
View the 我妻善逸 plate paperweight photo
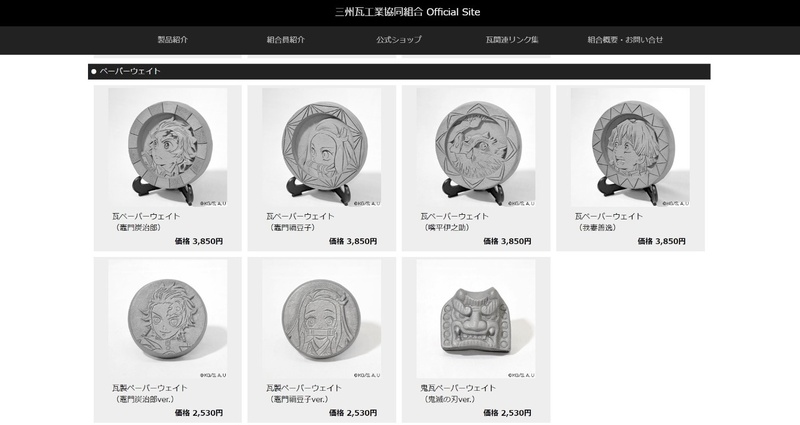pyautogui.click(x=630, y=147)
